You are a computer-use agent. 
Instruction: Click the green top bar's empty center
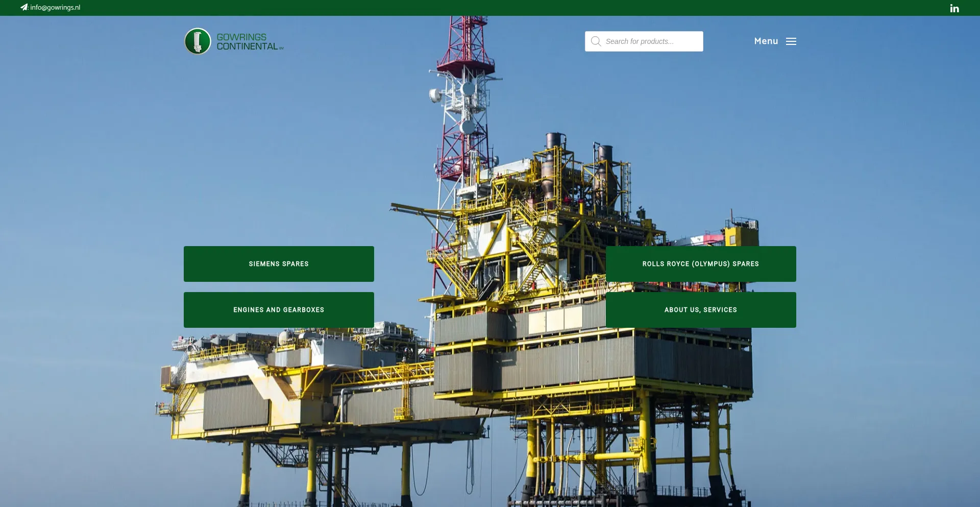(x=490, y=8)
